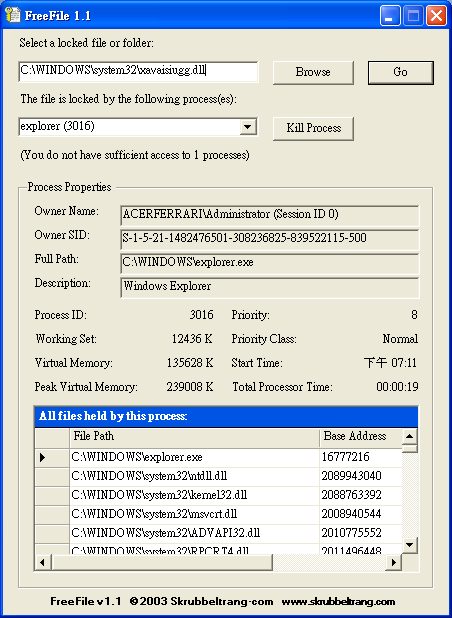Click the horizontal scroll right arrow
Image resolution: width=452 pixels, height=618 pixels.
pyautogui.click(x=393, y=562)
